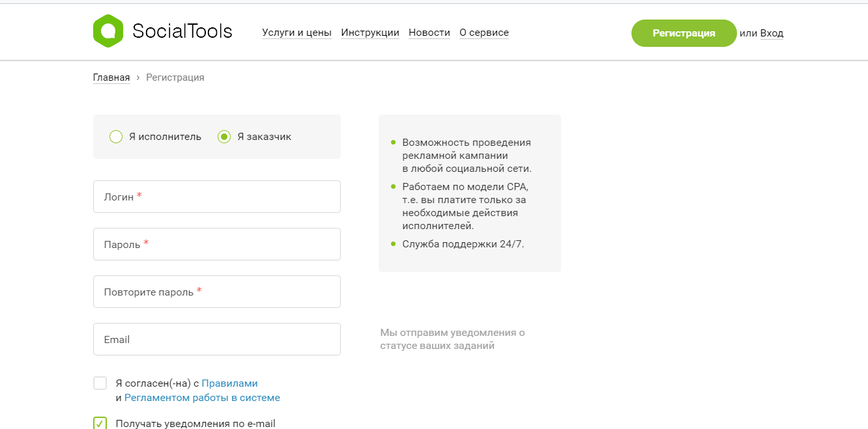This screenshot has height=429, width=868.
Task: Open the 'Правилами' rules link
Action: 229,383
